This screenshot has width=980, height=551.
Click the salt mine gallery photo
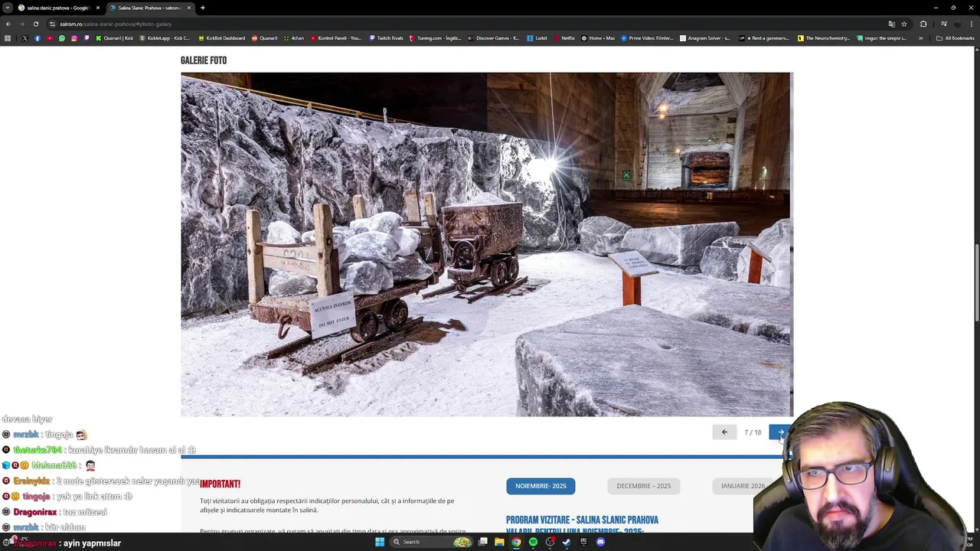(487, 244)
